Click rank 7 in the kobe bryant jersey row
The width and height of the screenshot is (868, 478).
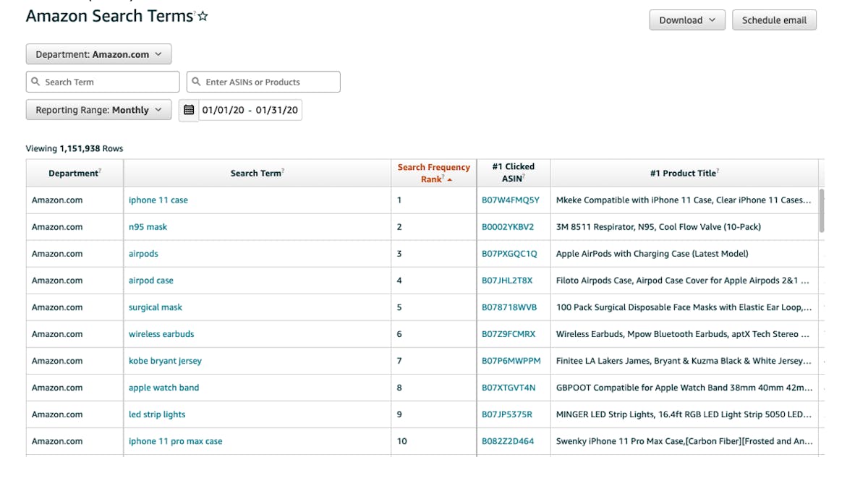[x=399, y=361]
